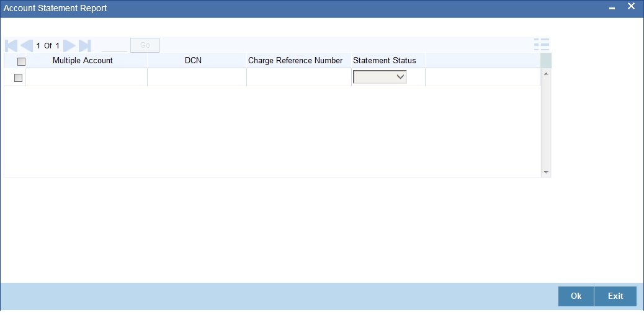Image resolution: width=644 pixels, height=315 pixels.
Task: Go to first page of records
Action: [x=11, y=46]
